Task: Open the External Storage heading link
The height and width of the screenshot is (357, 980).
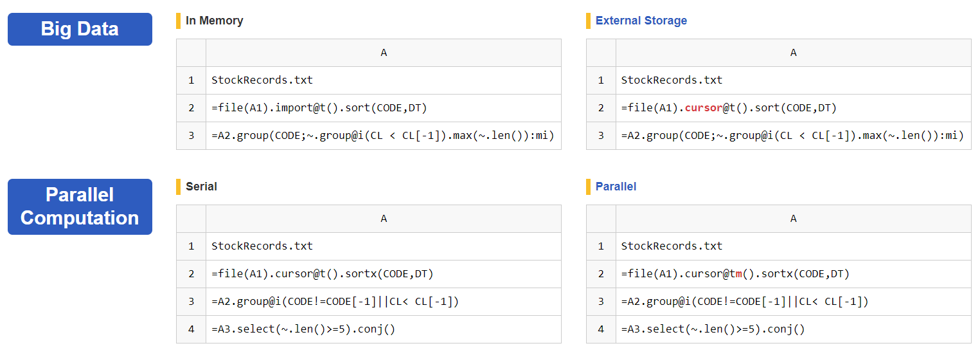Action: [641, 21]
